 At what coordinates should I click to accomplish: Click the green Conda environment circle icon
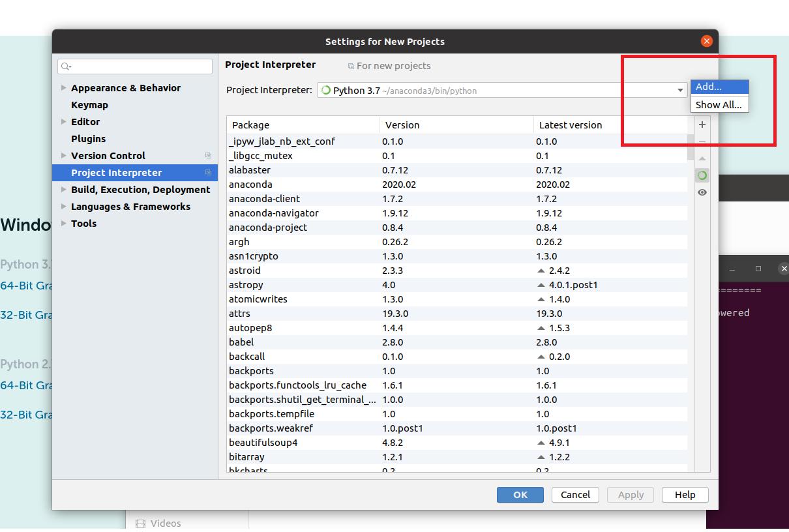click(x=702, y=175)
